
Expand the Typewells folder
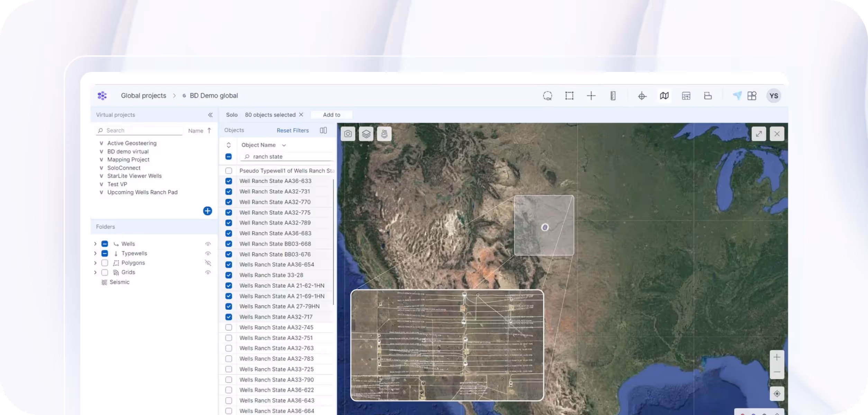(95, 253)
